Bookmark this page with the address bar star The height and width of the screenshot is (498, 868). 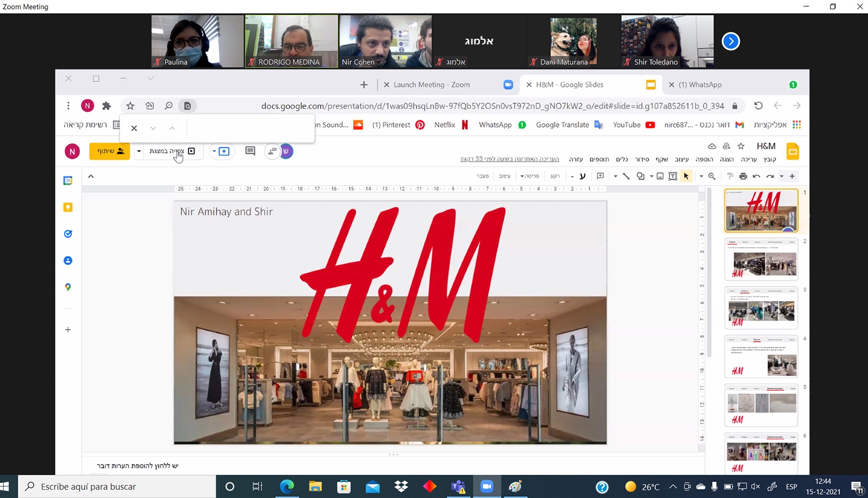coord(130,106)
